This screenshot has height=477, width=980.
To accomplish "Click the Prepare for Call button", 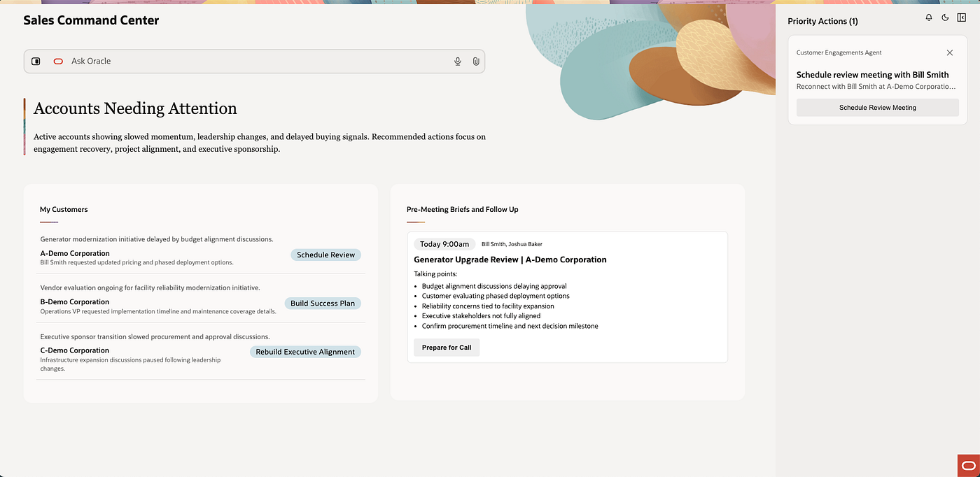I will [447, 348].
